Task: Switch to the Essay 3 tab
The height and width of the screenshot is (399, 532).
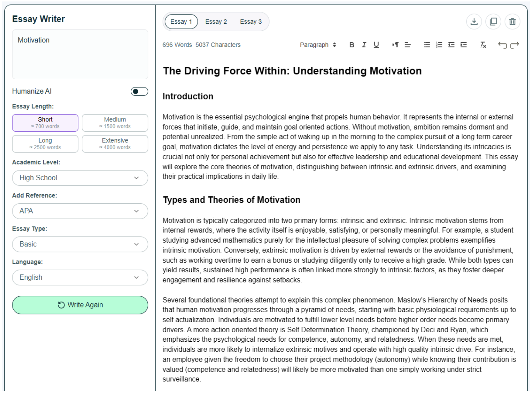Action: 251,22
